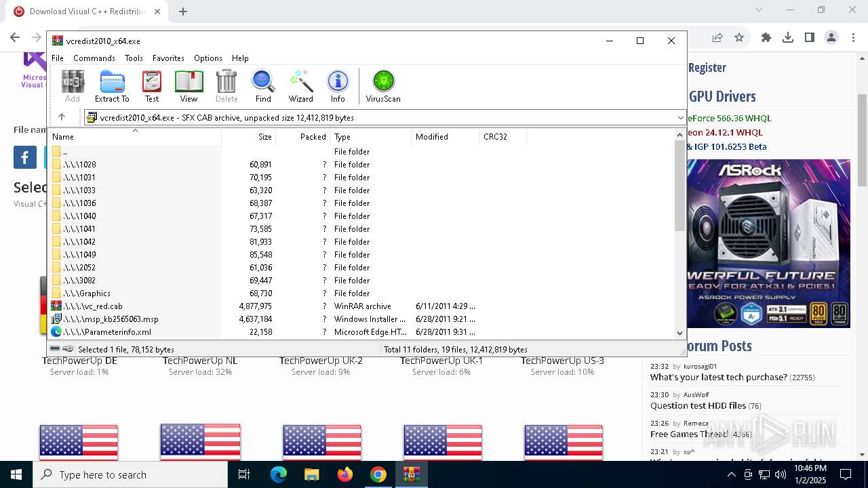
Task: Launch the Wizard tool
Action: [301, 86]
